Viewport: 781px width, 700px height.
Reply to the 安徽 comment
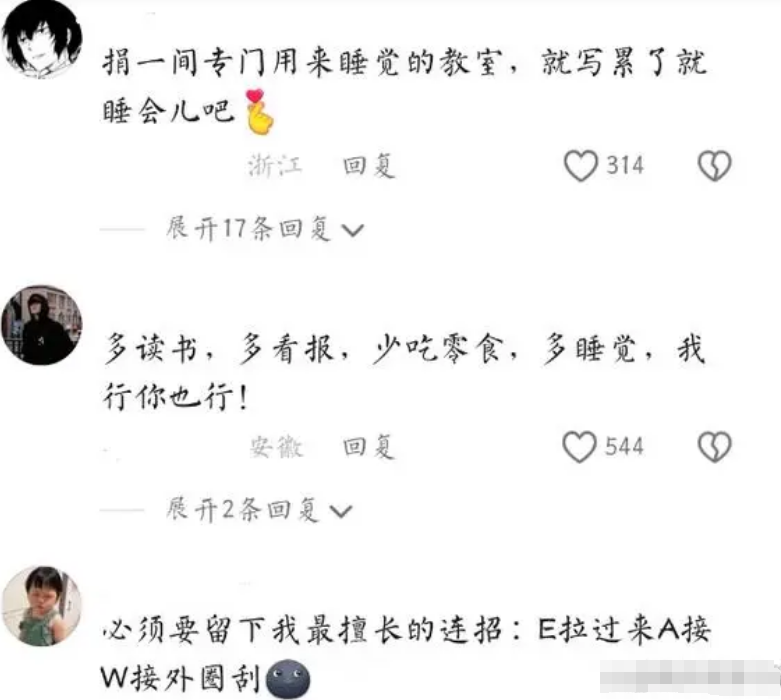(369, 446)
